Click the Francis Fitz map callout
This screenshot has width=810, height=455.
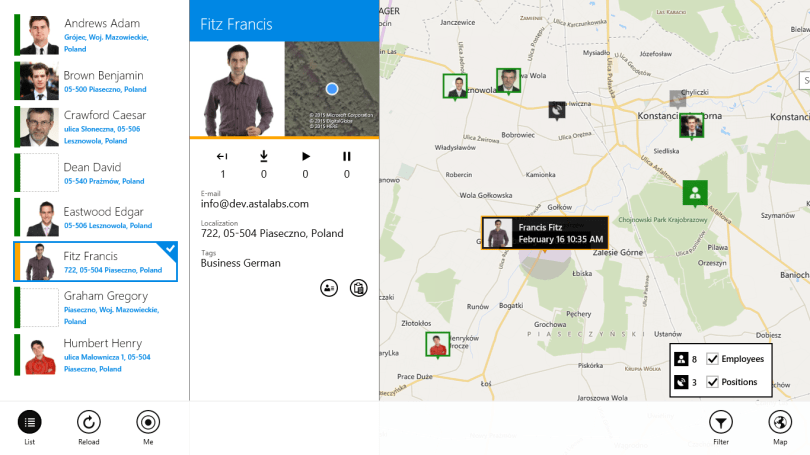[544, 233]
